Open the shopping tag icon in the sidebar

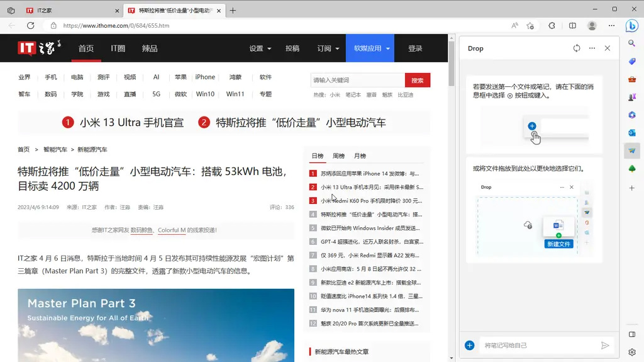[x=632, y=61]
